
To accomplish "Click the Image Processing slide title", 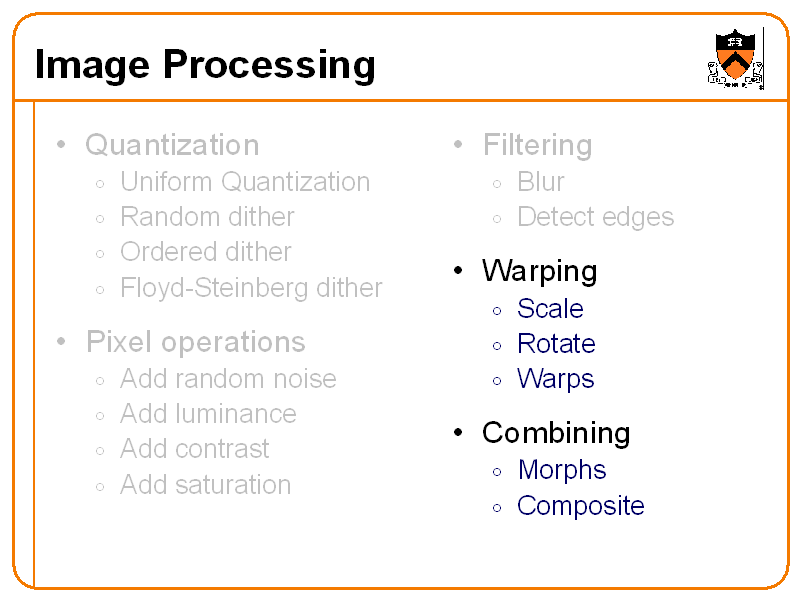I will (x=205, y=65).
